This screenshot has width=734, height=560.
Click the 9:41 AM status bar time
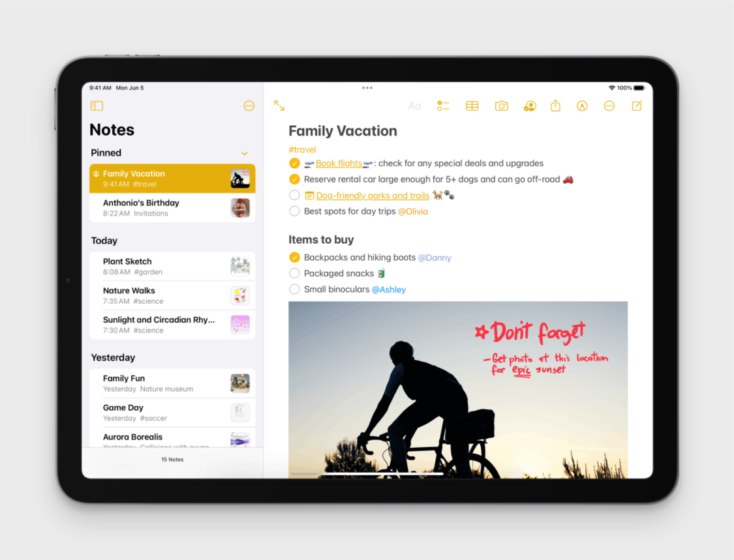coord(100,88)
